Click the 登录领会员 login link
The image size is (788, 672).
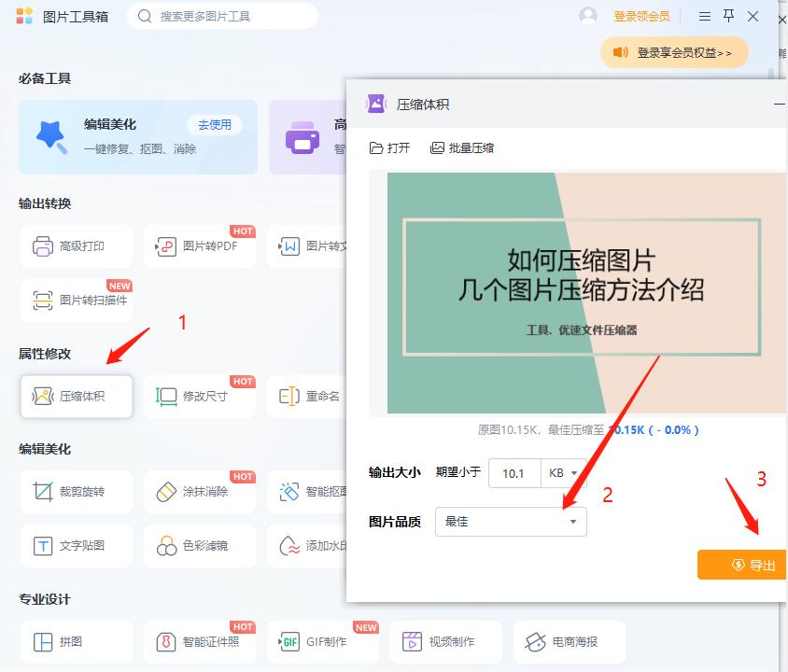point(640,15)
